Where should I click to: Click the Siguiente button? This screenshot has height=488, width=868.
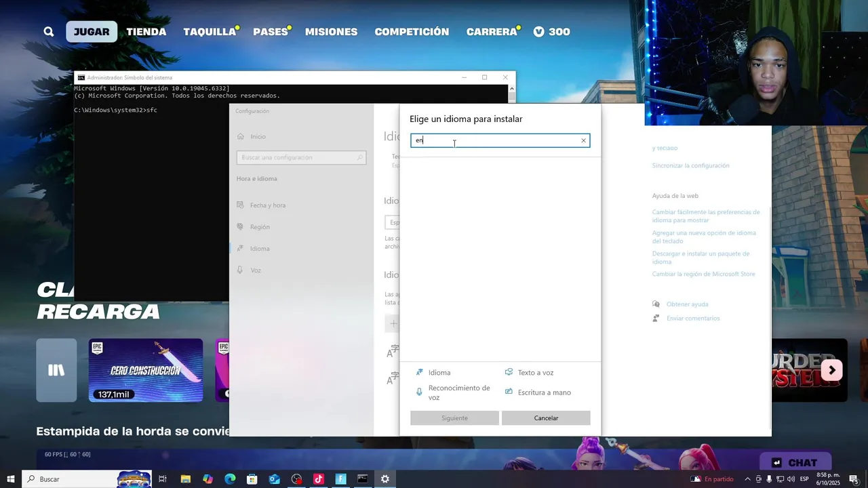click(454, 418)
